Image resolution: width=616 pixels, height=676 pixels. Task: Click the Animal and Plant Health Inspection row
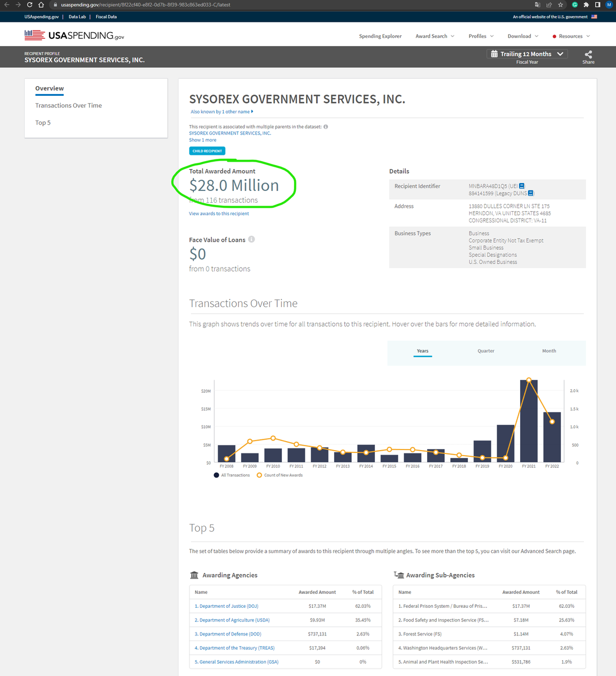(x=489, y=662)
